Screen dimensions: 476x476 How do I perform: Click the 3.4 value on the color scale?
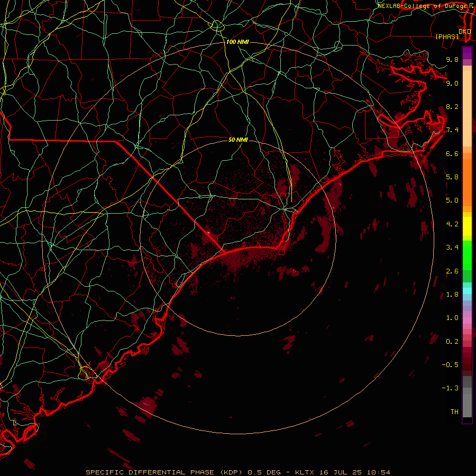click(x=452, y=248)
